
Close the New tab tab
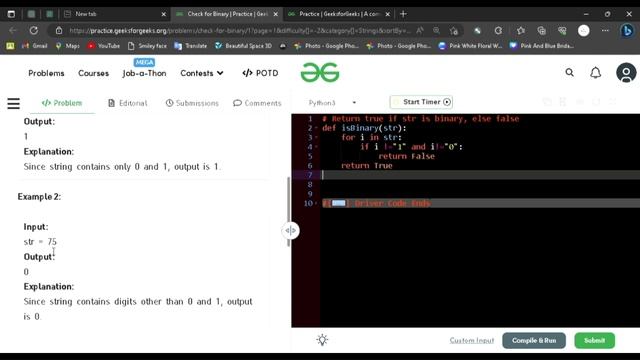click(x=164, y=14)
